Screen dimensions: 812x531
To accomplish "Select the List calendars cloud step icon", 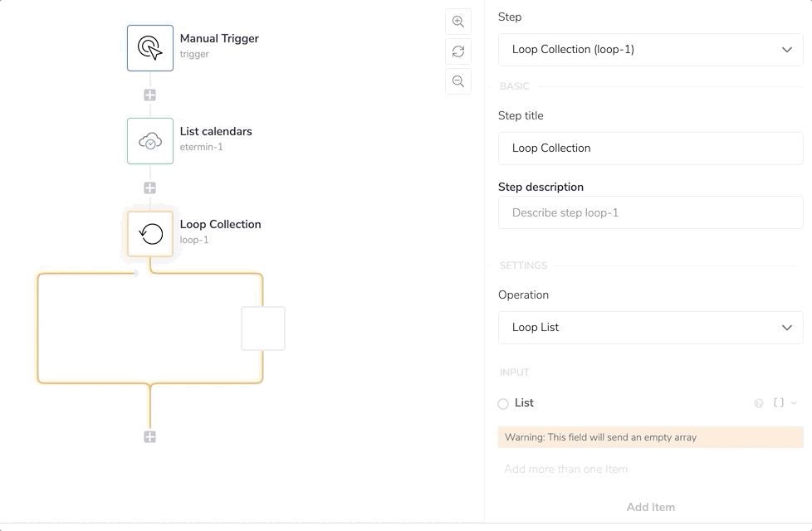I will point(150,141).
